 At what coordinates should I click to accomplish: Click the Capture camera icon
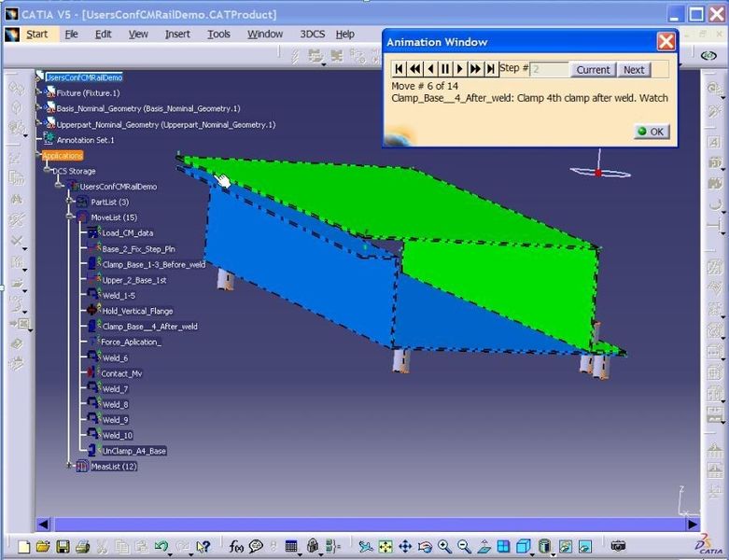(x=618, y=547)
